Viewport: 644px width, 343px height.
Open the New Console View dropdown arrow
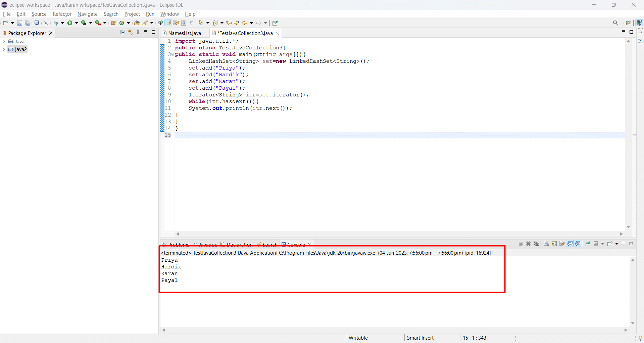tap(617, 244)
